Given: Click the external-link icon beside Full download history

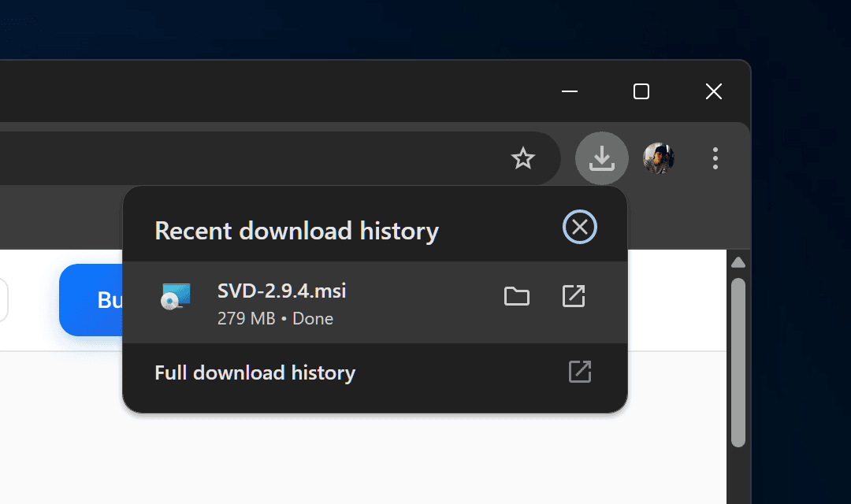Looking at the screenshot, I should (x=580, y=372).
